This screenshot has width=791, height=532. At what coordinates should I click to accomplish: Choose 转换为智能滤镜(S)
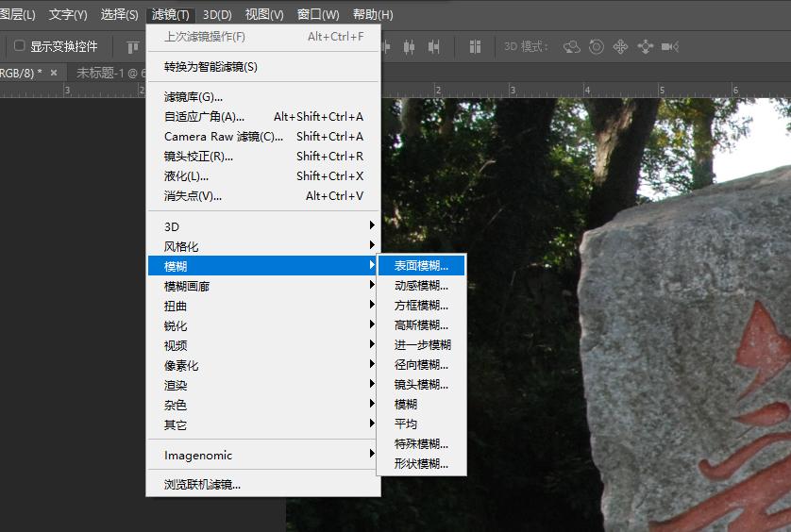click(263, 67)
